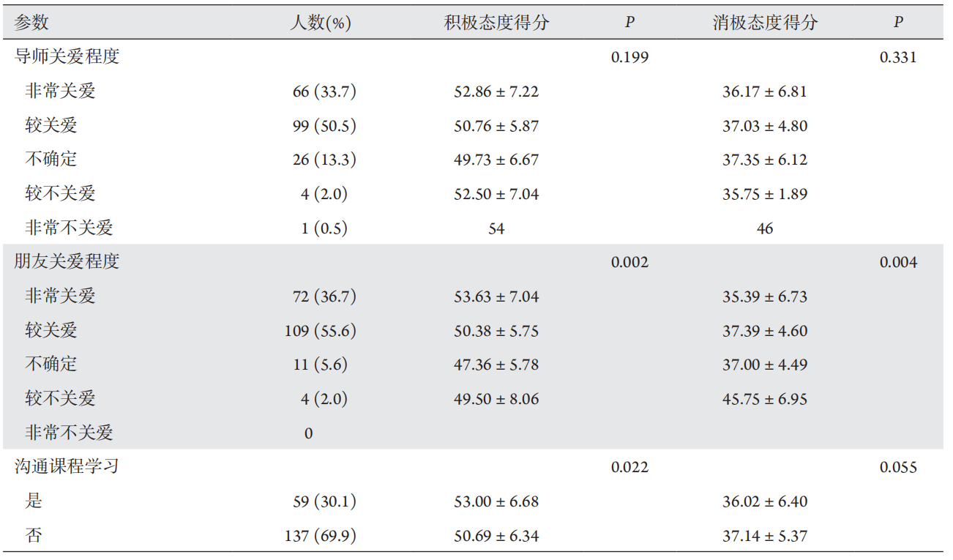Click the P value 0.055
953x560 pixels.
pos(898,467)
